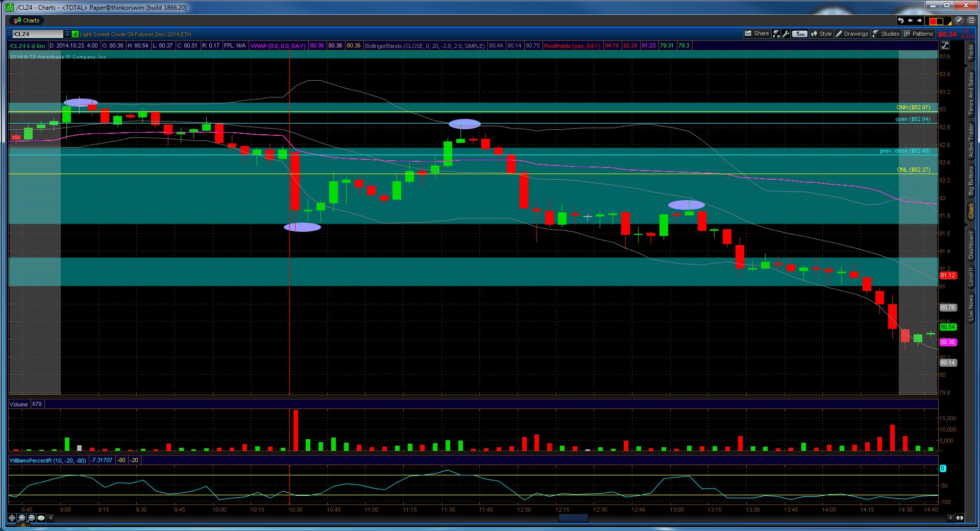Open the Studies menu
Screen dimensions: 980x531
coord(886,34)
